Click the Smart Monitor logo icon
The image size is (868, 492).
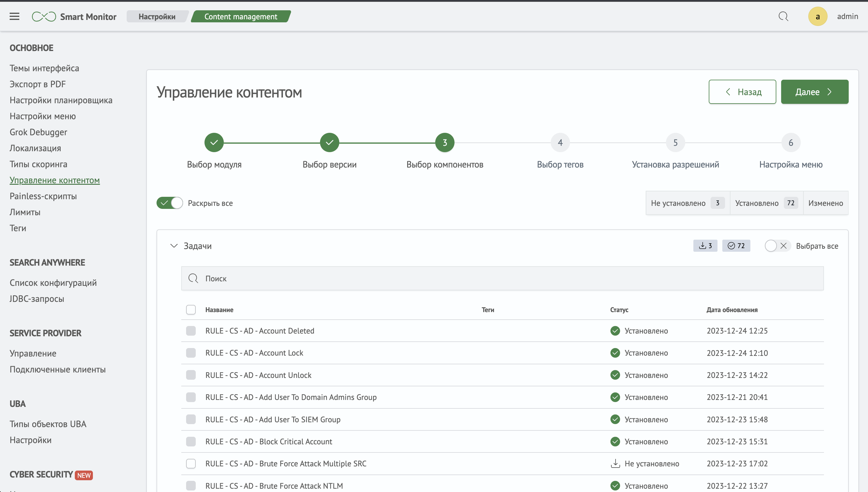tap(44, 17)
